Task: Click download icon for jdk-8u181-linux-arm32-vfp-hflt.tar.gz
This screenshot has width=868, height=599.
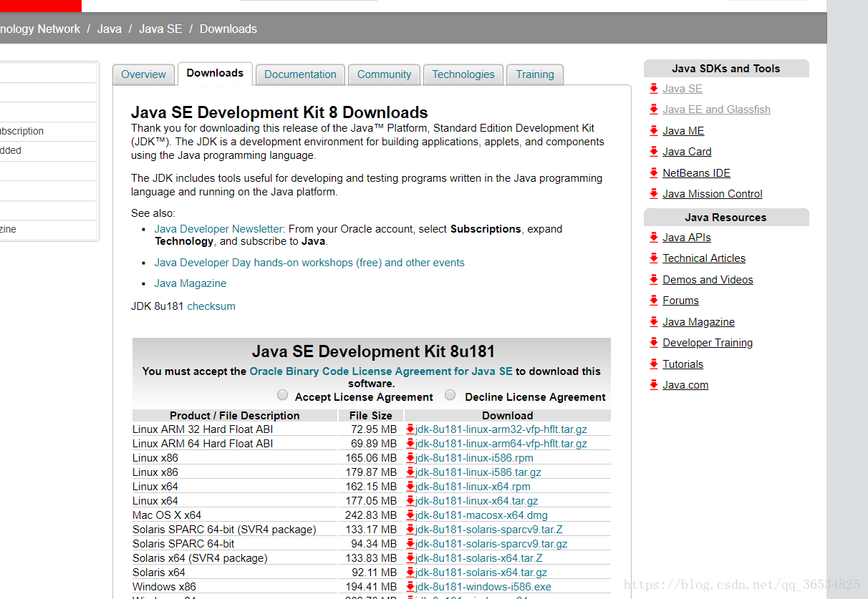Action: [x=410, y=429]
